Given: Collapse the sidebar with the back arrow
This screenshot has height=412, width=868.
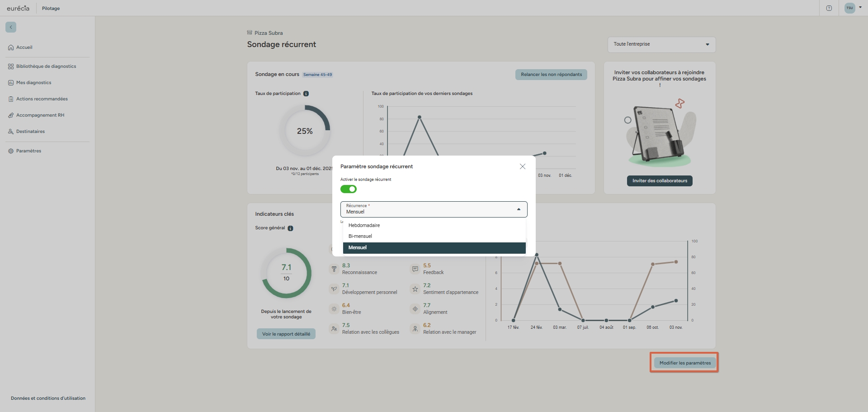Looking at the screenshot, I should pos(11,27).
